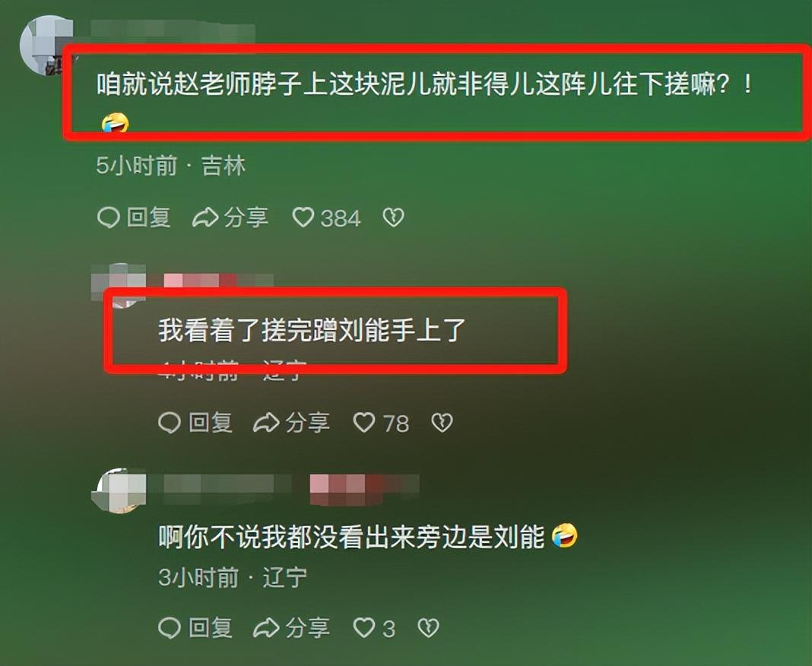Dislike the reply with 78 likes
812x666 pixels.
point(442,423)
